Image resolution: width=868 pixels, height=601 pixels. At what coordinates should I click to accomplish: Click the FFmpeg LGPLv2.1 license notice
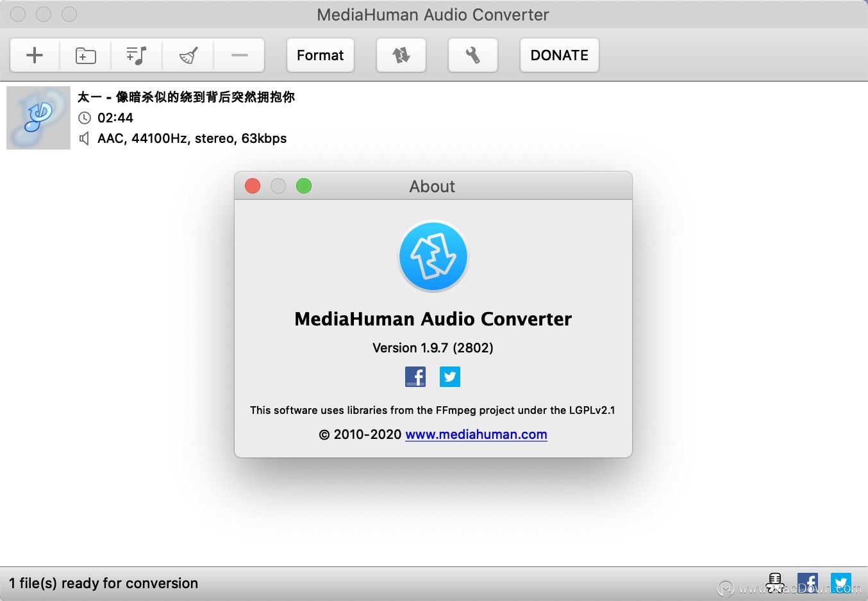pos(433,410)
